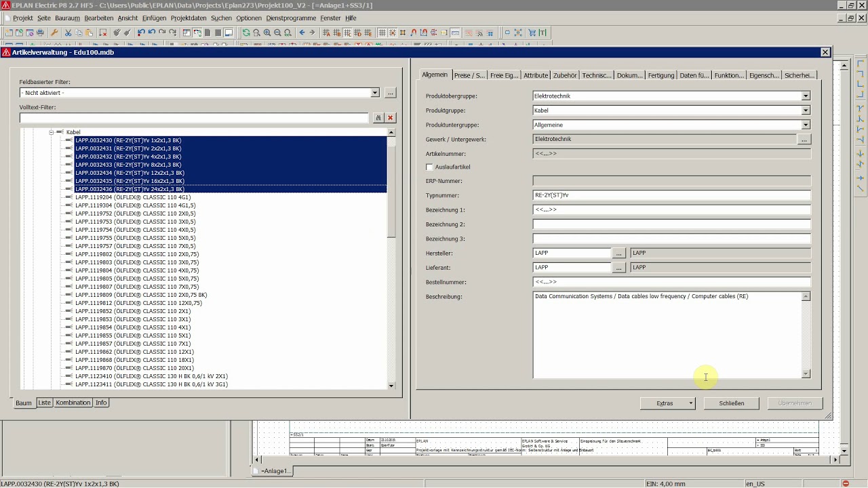Click the zoom window magnifier icon
Viewport: 868px width, 488px height.
tap(256, 33)
